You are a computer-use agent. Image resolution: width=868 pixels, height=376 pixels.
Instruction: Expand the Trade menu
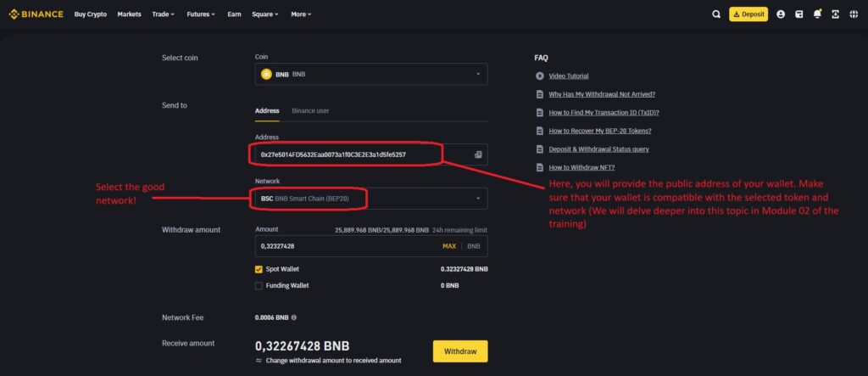click(164, 14)
